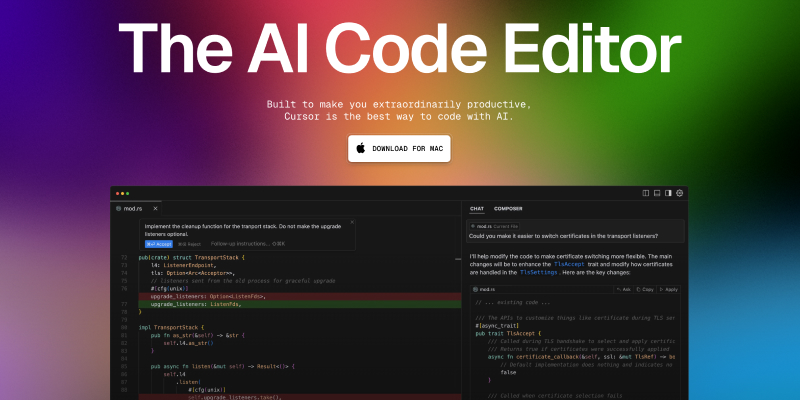This screenshot has width=800, height=400.
Task: Open the settings gear in the editor
Action: pos(680,193)
